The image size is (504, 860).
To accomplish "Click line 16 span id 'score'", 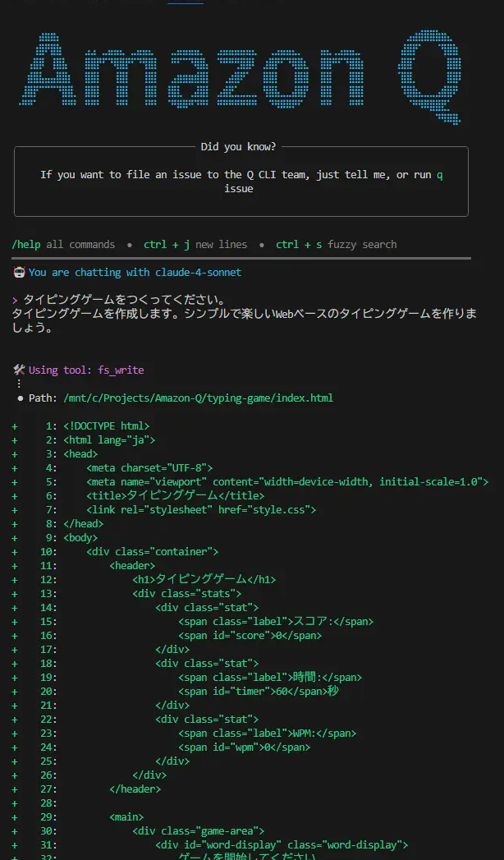I will pyautogui.click(x=250, y=636).
